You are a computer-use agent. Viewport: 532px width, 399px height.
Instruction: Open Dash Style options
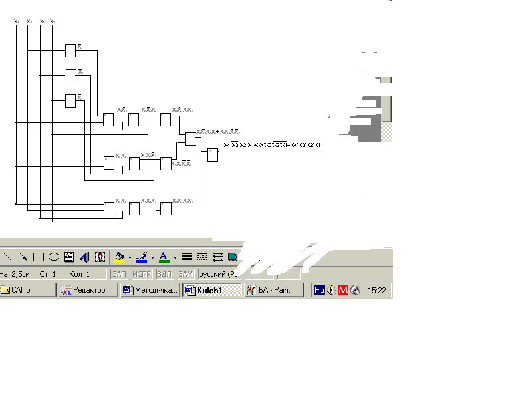202,257
